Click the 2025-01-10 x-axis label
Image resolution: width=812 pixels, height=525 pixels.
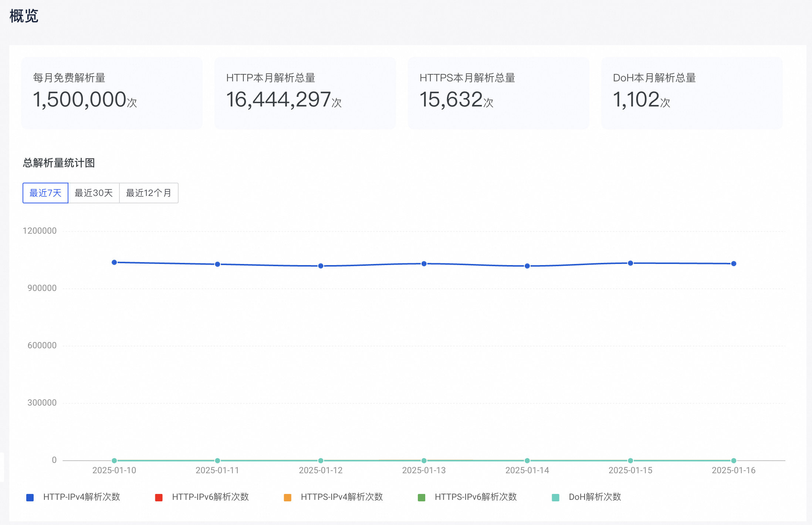pyautogui.click(x=114, y=470)
